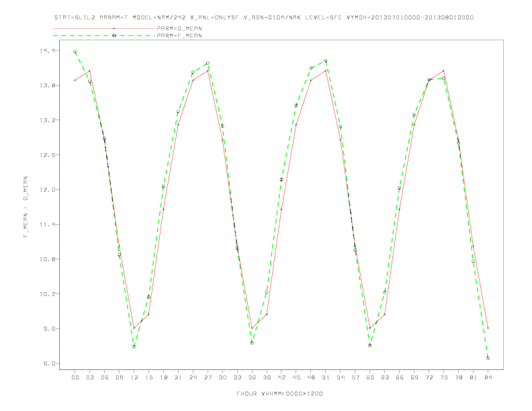Click the 30 forecast hour tick label
The width and height of the screenshot is (532, 411).
click(222, 377)
